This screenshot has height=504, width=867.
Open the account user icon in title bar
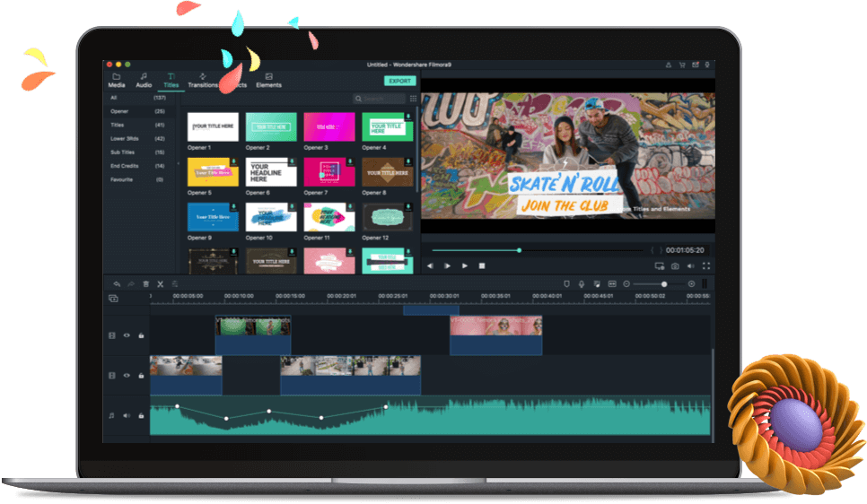click(668, 65)
